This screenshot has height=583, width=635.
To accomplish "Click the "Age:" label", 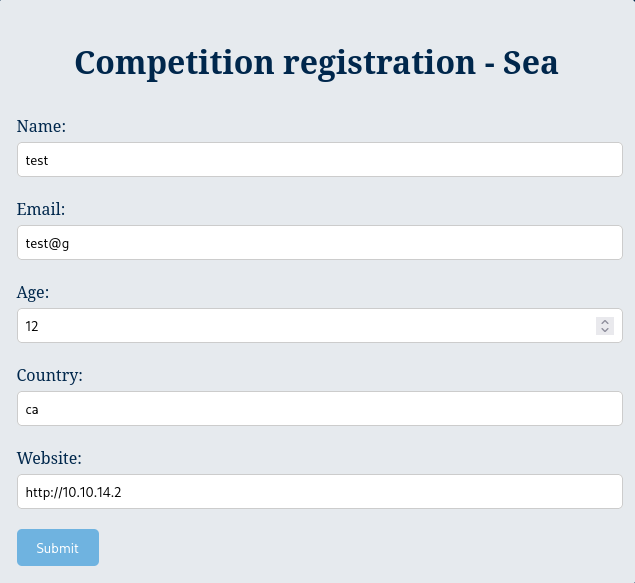I will tap(34, 292).
